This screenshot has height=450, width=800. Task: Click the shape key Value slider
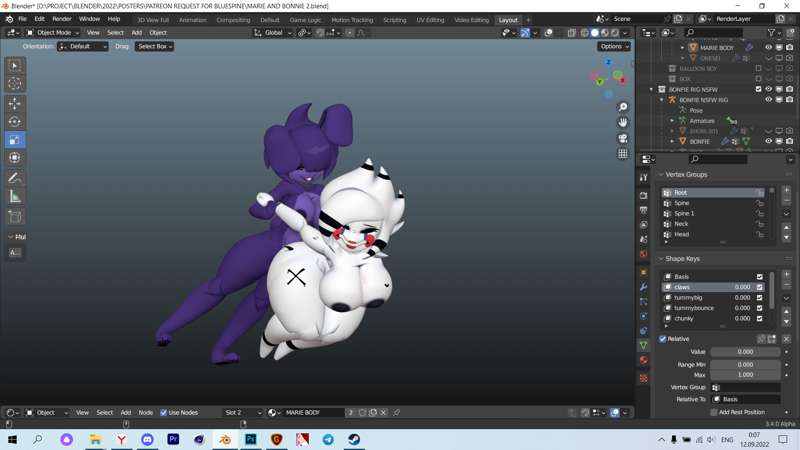(x=745, y=352)
